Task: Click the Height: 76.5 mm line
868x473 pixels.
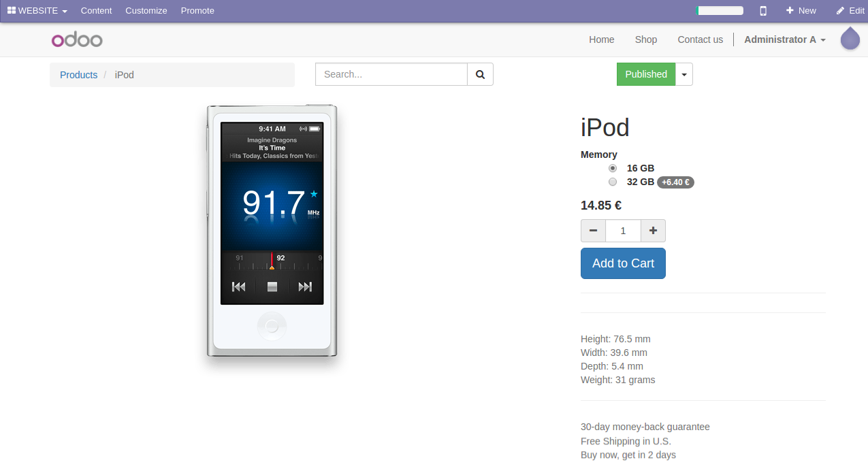Action: 615,339
